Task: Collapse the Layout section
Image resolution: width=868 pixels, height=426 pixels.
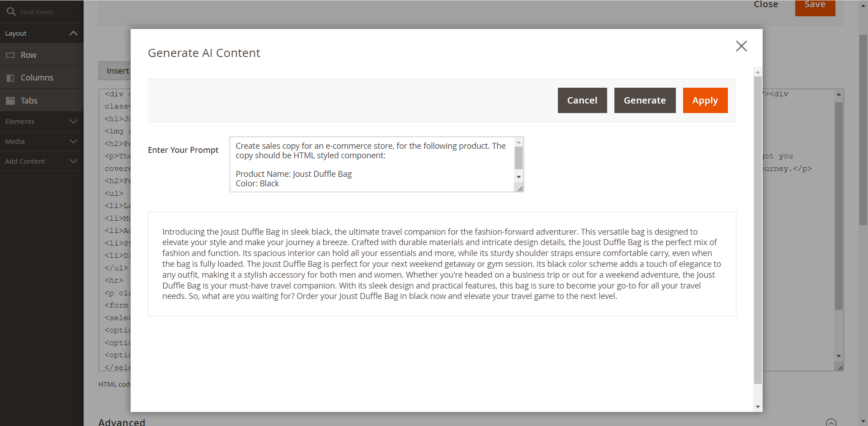Action: (x=73, y=33)
